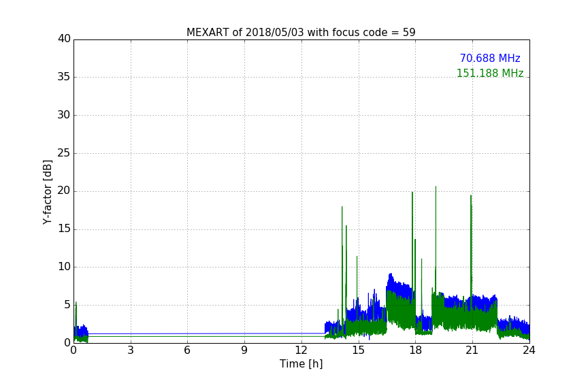Click the x-axis tick label '18'
This screenshot has width=588, height=392.
tap(415, 350)
